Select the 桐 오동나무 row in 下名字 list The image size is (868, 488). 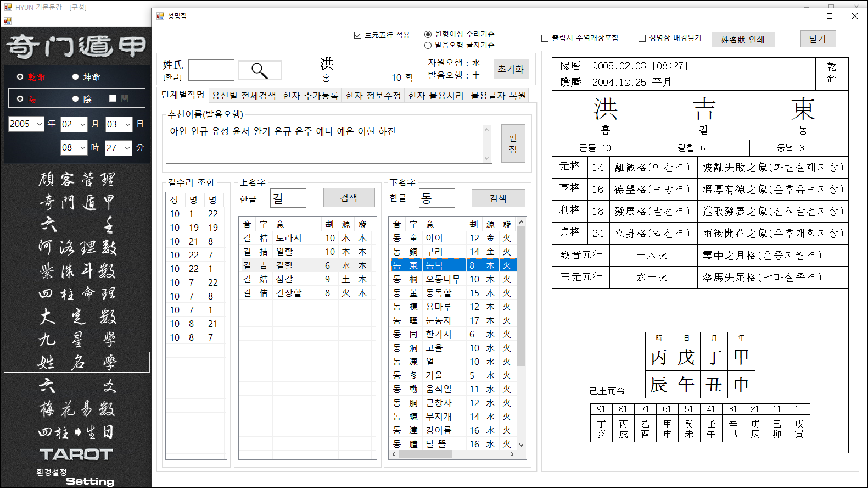click(x=453, y=279)
